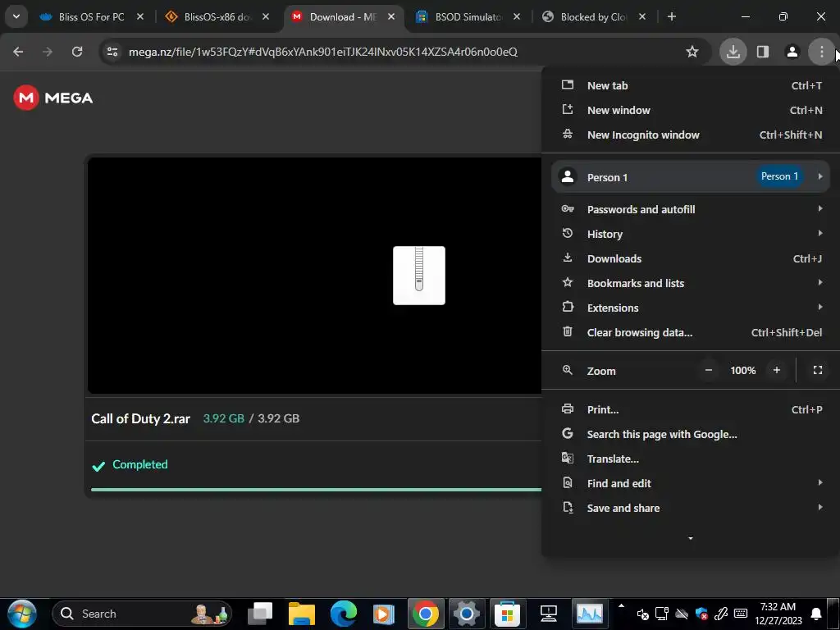Open a New Incognito window
The height and width of the screenshot is (630, 840).
coord(690,135)
